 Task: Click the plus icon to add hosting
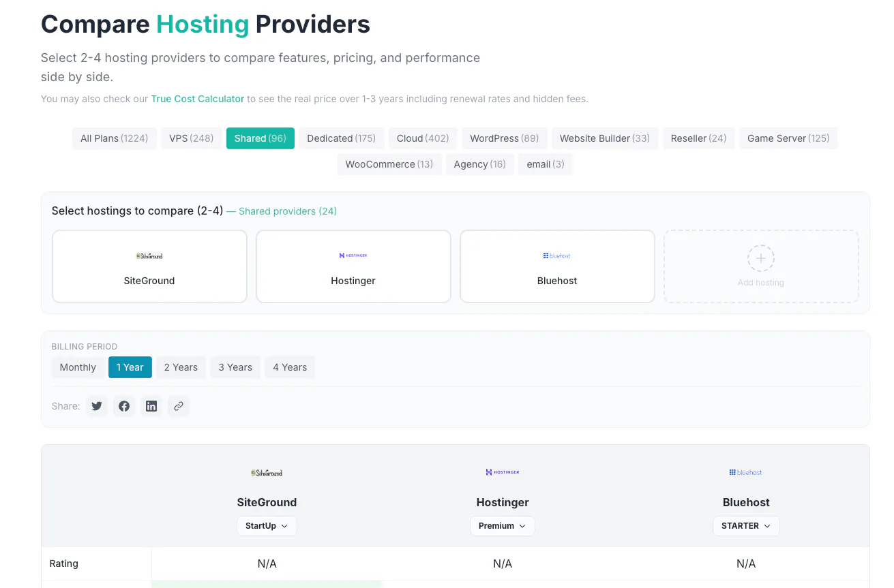pyautogui.click(x=761, y=259)
